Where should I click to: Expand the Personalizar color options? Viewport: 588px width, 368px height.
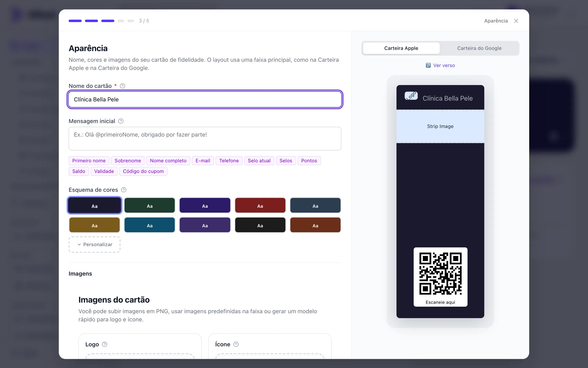95,244
